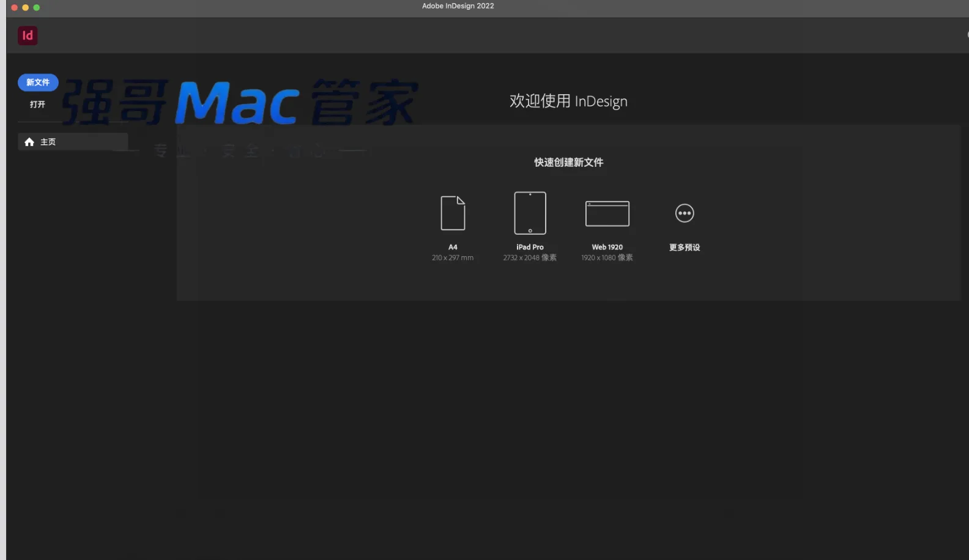Image resolution: width=969 pixels, height=560 pixels.
Task: Click the 新文件 new file button
Action: tap(38, 82)
